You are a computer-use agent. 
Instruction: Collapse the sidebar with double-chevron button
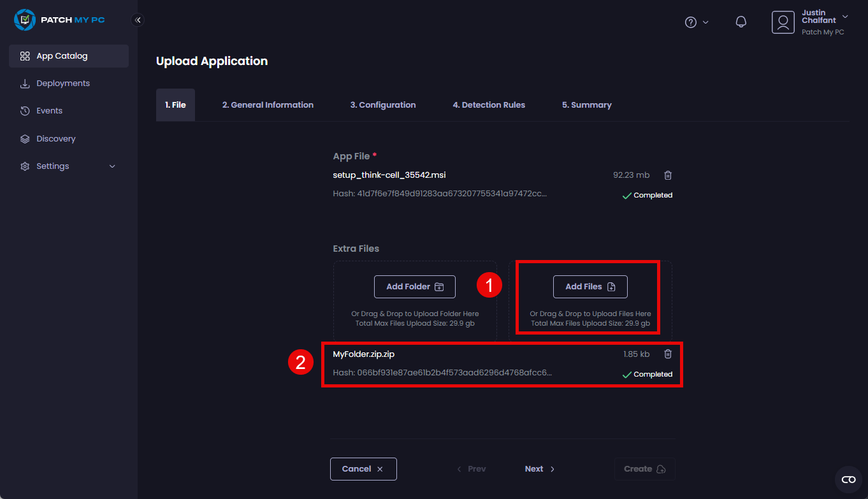click(x=138, y=20)
